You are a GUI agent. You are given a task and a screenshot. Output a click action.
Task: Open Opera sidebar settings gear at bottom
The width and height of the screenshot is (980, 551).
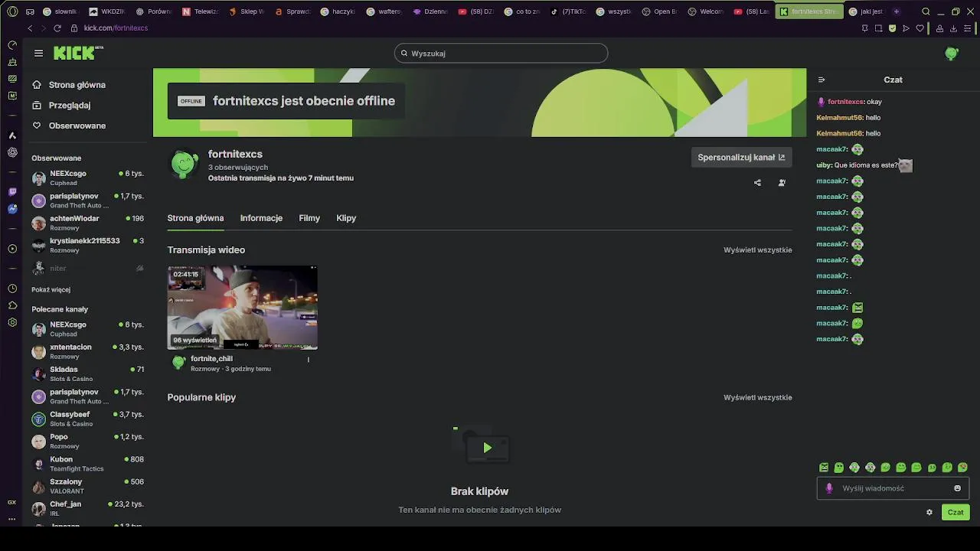[12, 322]
